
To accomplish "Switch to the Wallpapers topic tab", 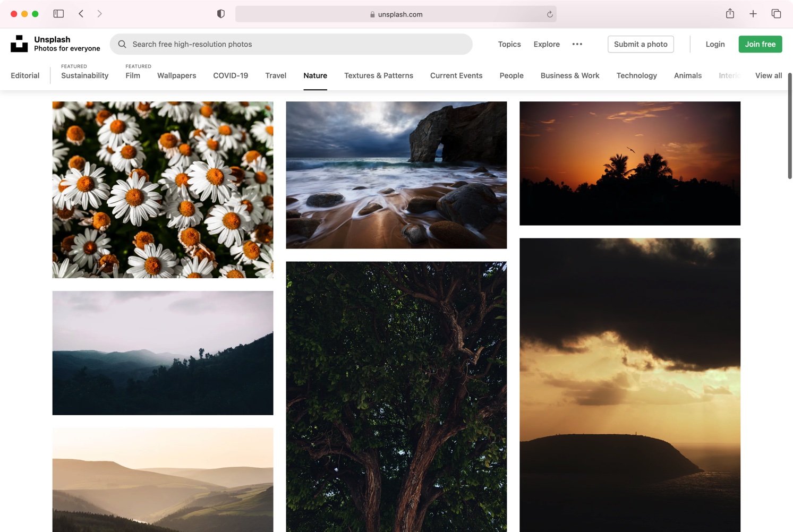I will click(x=176, y=75).
